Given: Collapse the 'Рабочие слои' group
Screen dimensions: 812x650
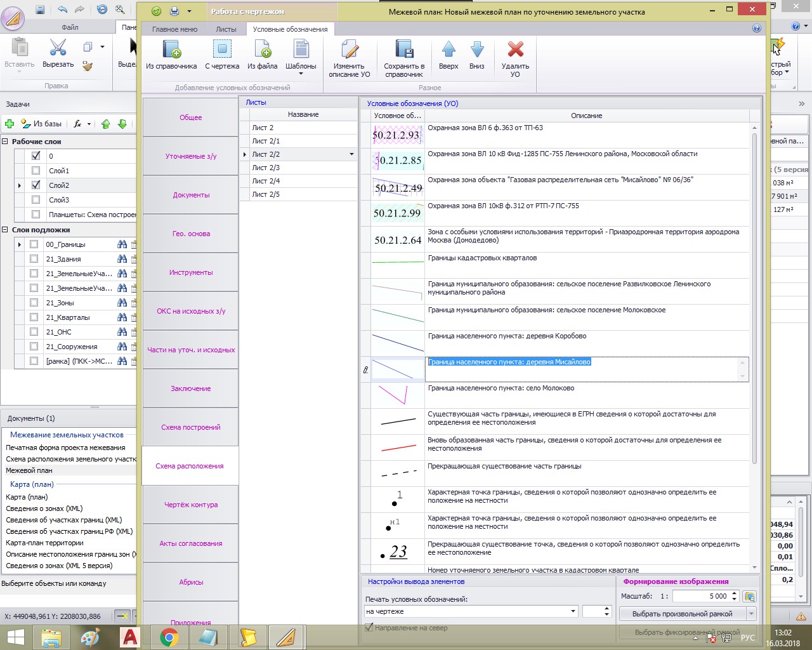Looking at the screenshot, I should 5,142.
